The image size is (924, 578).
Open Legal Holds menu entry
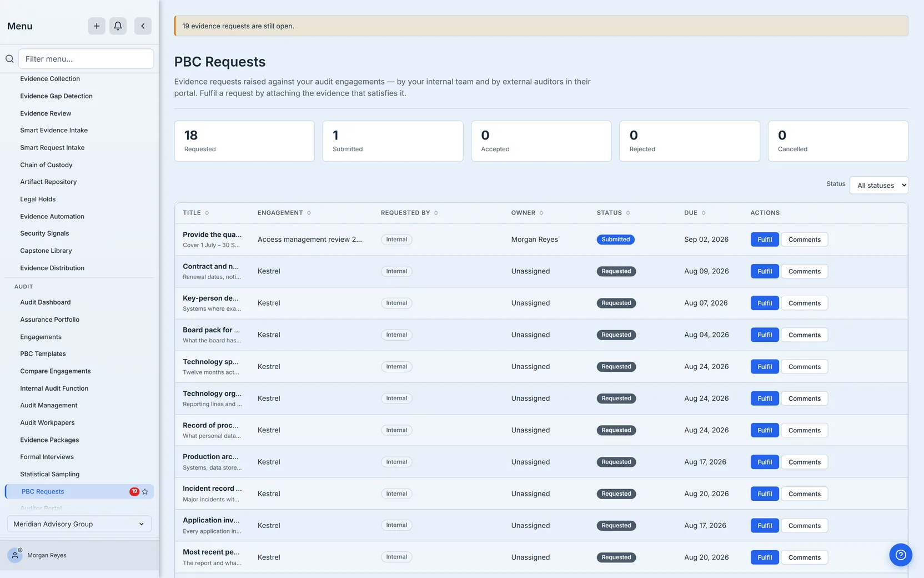point(38,199)
